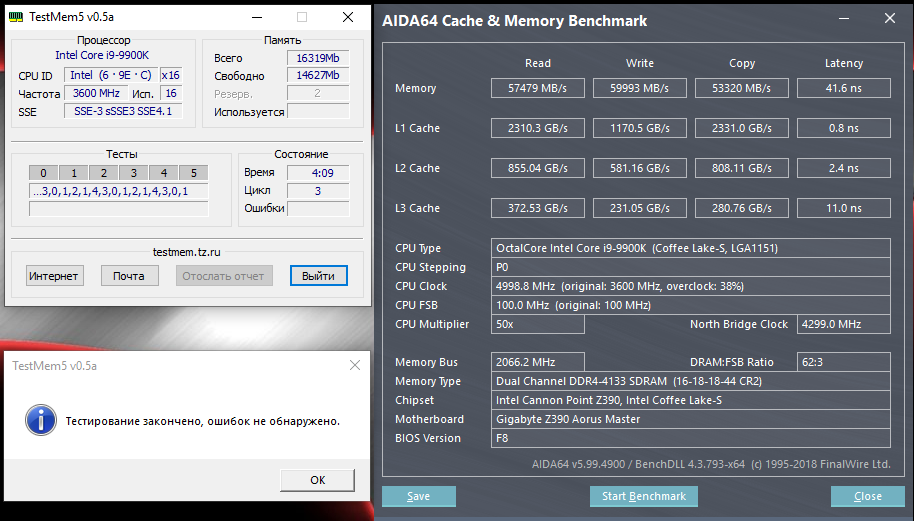This screenshot has width=914, height=521.
Task: Save the AIDA64 benchmark results
Action: tap(419, 496)
